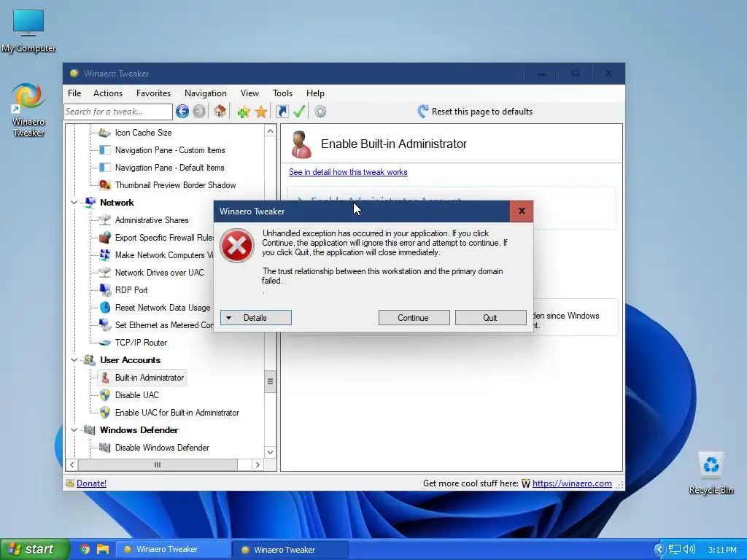Open the Tools menu

click(x=282, y=93)
